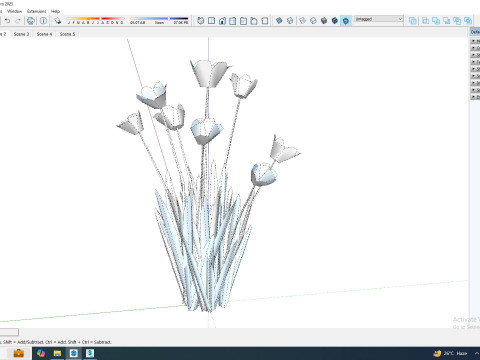
Task: Click the Measurements input box at bottom left
Action: [9, 332]
